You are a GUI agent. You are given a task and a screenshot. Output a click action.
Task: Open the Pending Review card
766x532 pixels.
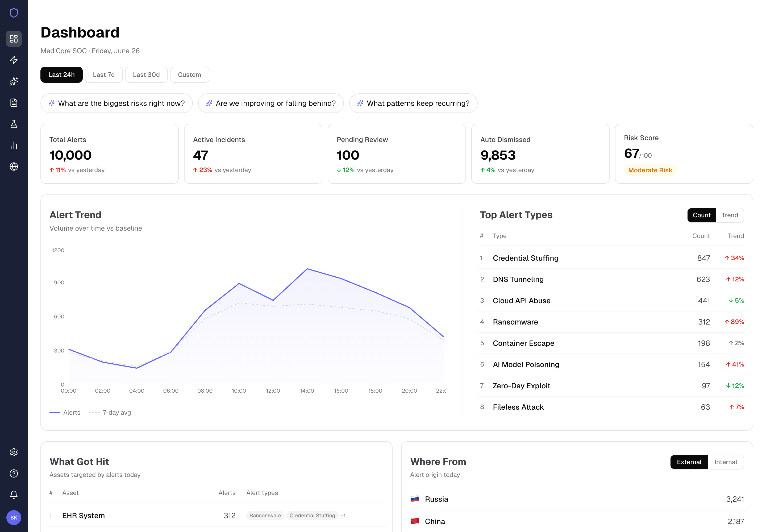point(397,154)
